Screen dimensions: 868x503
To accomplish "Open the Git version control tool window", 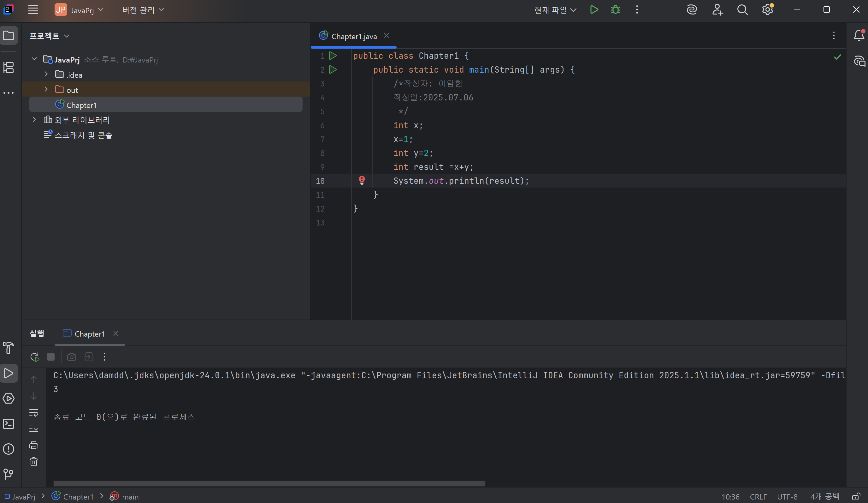I will (x=9, y=474).
